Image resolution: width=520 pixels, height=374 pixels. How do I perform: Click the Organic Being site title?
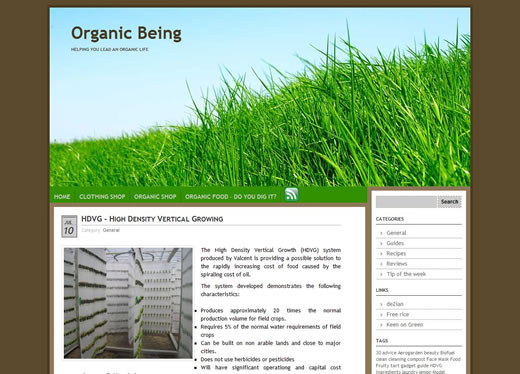(126, 34)
